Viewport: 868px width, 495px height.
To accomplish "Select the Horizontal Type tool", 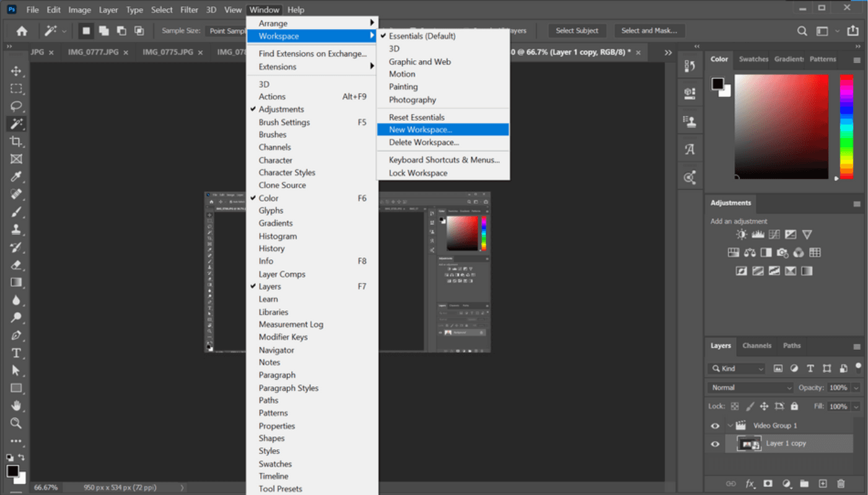I will (16, 353).
